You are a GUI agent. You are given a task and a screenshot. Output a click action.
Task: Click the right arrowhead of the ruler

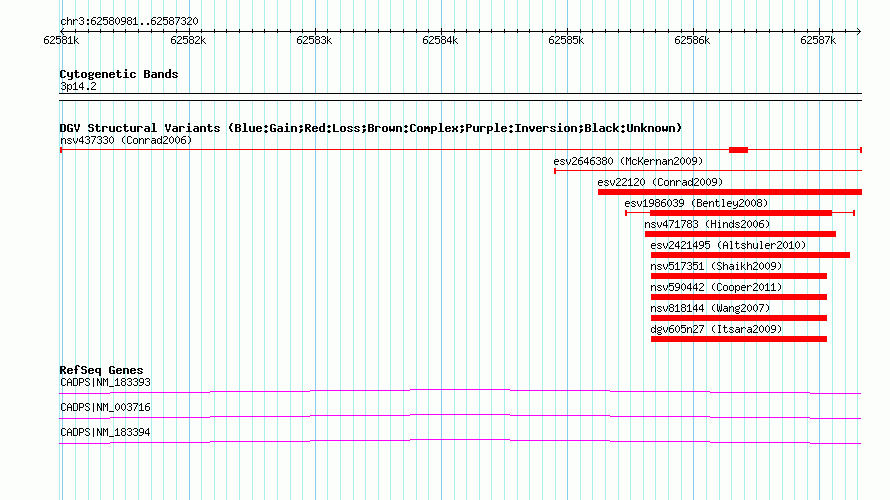pos(859,31)
